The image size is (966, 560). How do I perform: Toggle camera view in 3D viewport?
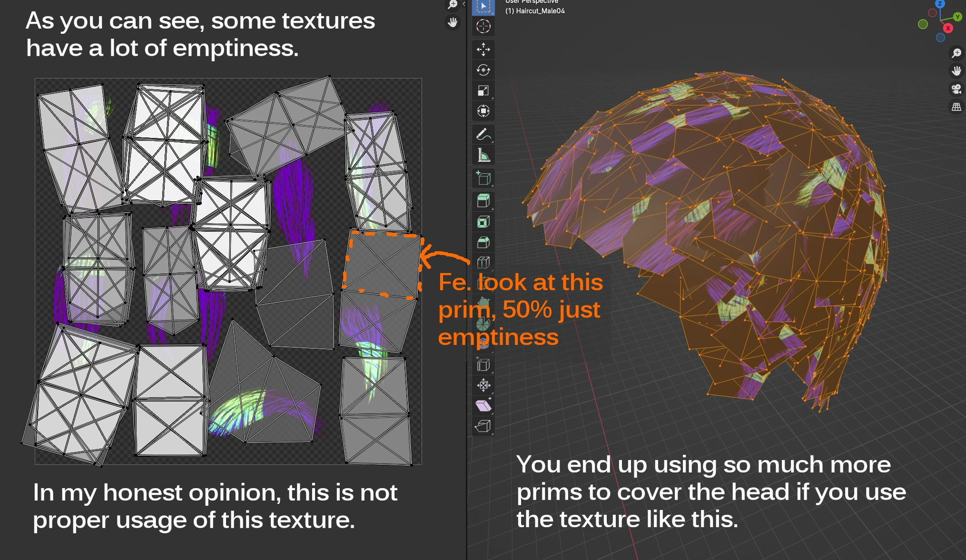point(956,89)
